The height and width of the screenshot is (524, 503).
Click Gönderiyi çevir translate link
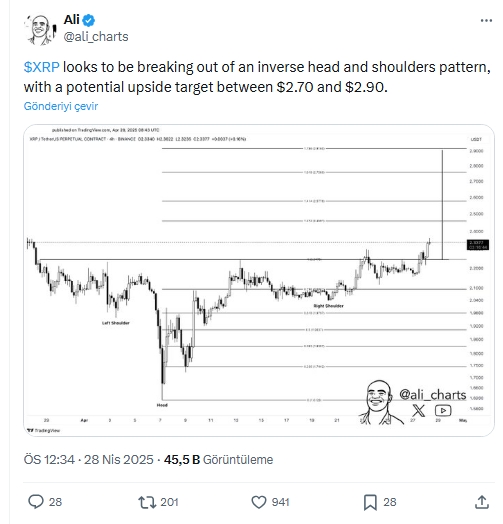(61, 106)
